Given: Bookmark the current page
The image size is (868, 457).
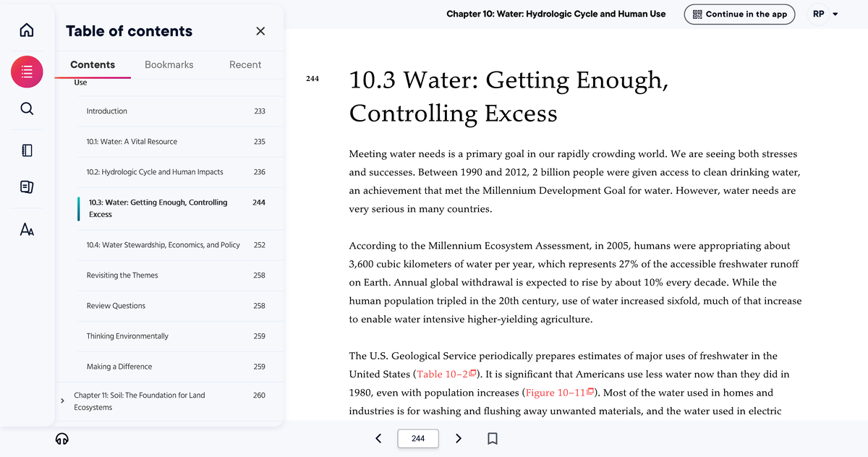Looking at the screenshot, I should pyautogui.click(x=493, y=438).
